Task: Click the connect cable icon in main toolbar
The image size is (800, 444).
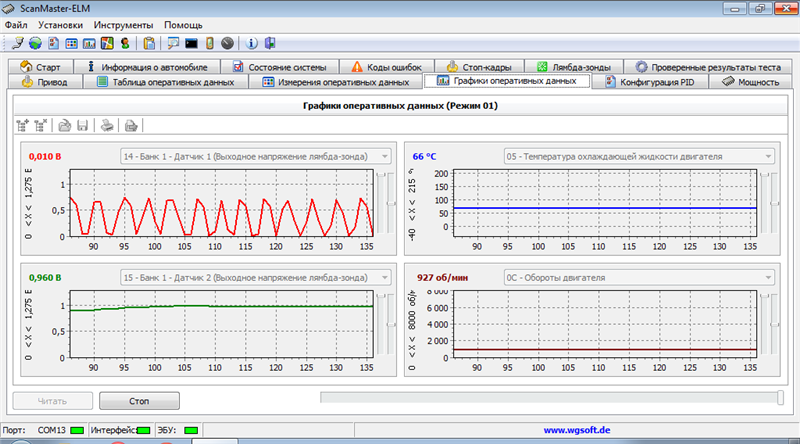Action: coord(17,43)
